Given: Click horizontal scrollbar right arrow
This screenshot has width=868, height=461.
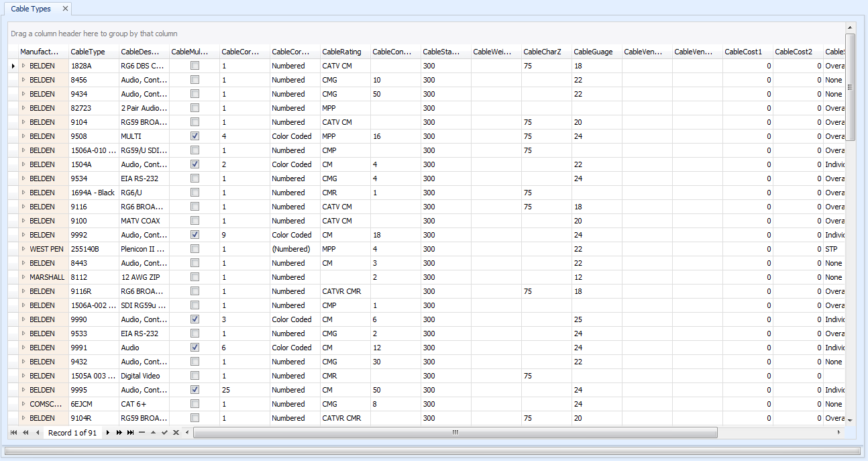Looking at the screenshot, I should click(x=839, y=433).
